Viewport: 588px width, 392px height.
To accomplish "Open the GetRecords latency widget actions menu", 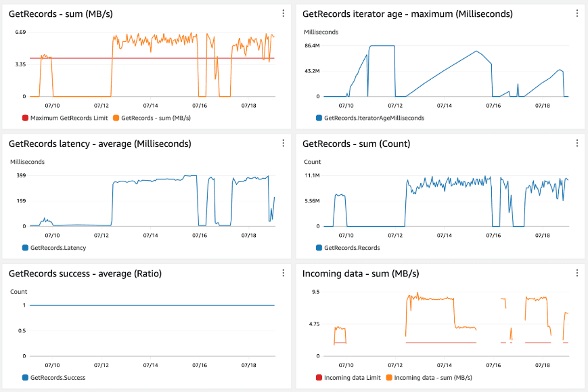I will click(x=283, y=144).
